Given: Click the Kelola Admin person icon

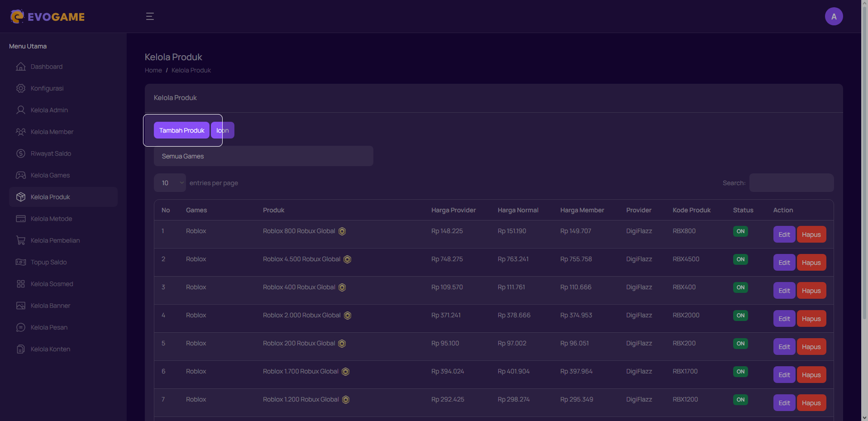Looking at the screenshot, I should 21,110.
